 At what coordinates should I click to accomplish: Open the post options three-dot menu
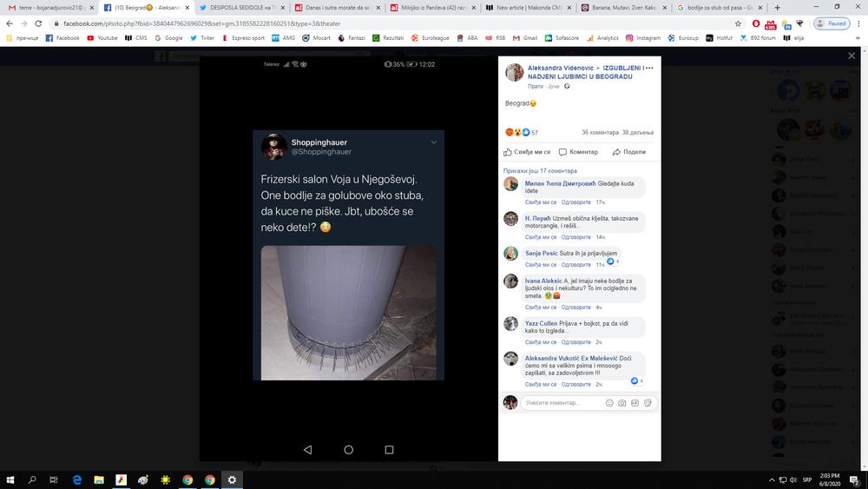coord(648,68)
